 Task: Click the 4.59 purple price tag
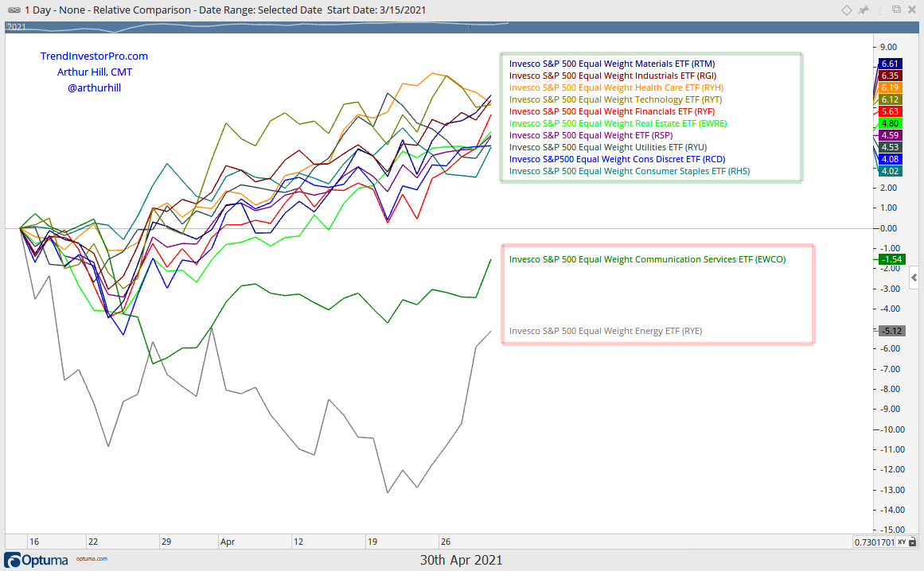click(x=890, y=135)
